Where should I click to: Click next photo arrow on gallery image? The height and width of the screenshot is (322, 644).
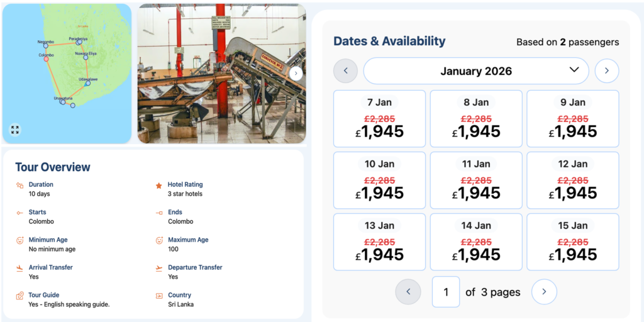[x=296, y=73]
